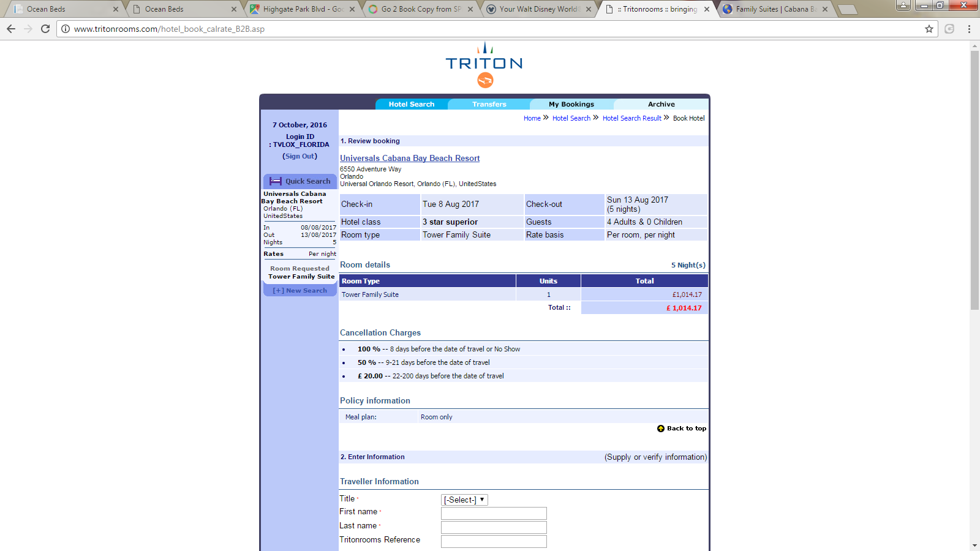Click the '5 Night(s)' label
The height and width of the screenshot is (551, 980).
[x=688, y=265]
